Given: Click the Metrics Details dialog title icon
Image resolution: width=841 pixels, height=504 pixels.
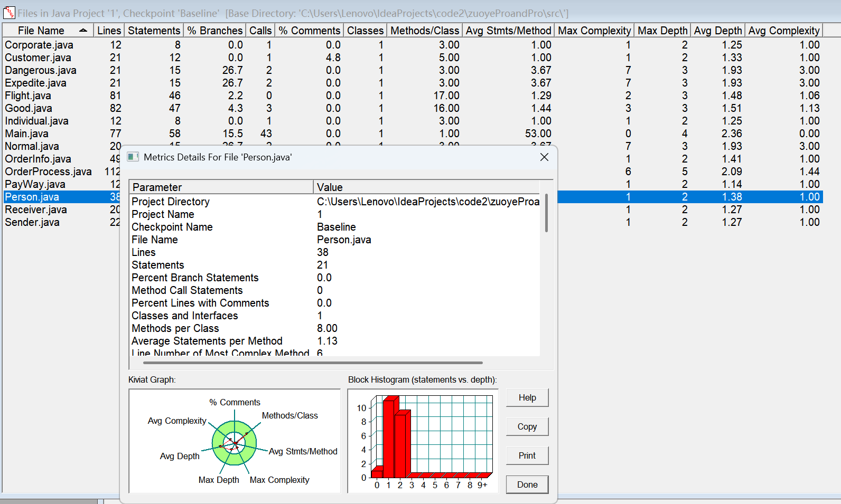Looking at the screenshot, I should [x=133, y=157].
